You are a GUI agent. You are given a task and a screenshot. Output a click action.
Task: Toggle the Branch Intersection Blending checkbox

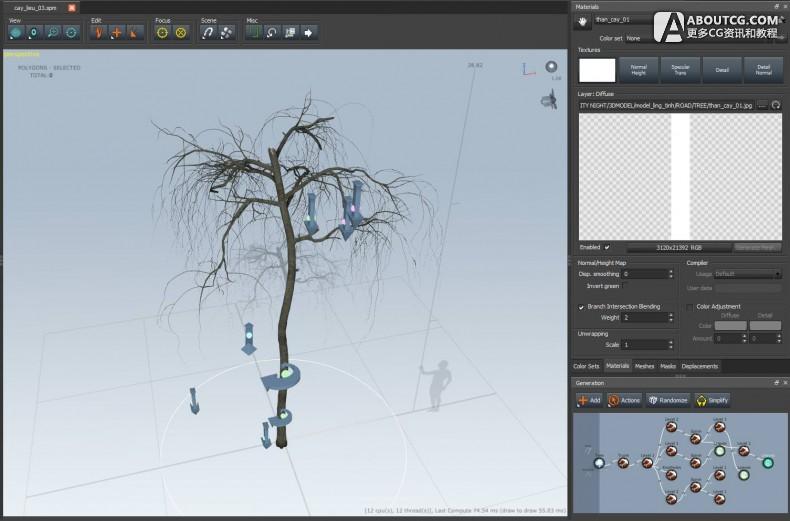582,307
